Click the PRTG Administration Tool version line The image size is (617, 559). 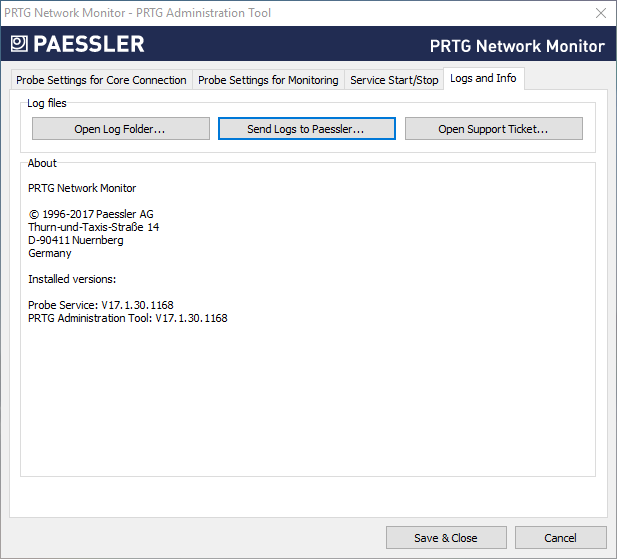pos(128,318)
